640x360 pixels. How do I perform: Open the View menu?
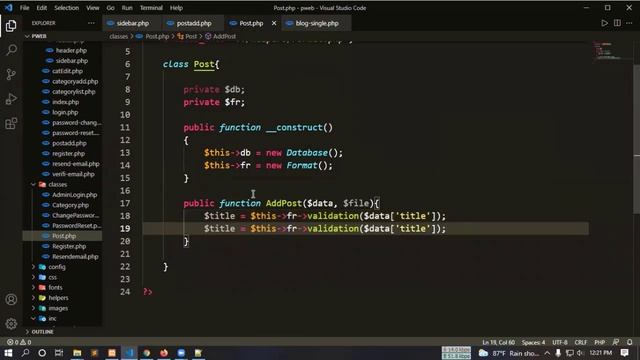(x=93, y=8)
